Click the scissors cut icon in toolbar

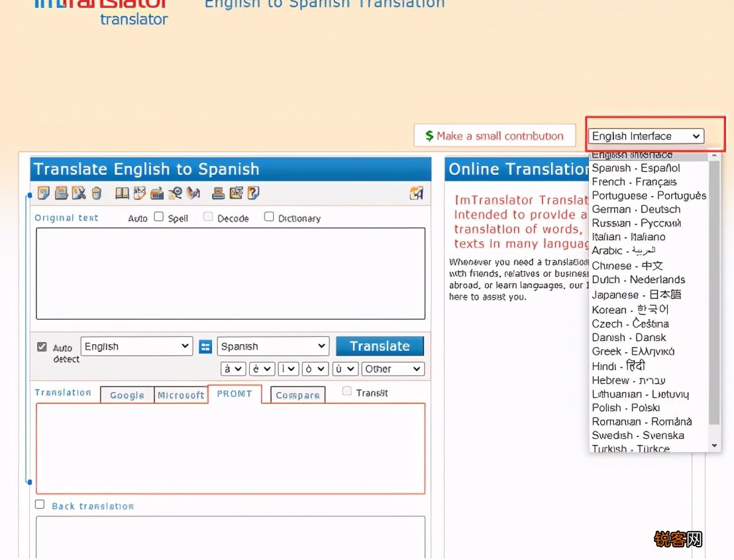point(79,193)
